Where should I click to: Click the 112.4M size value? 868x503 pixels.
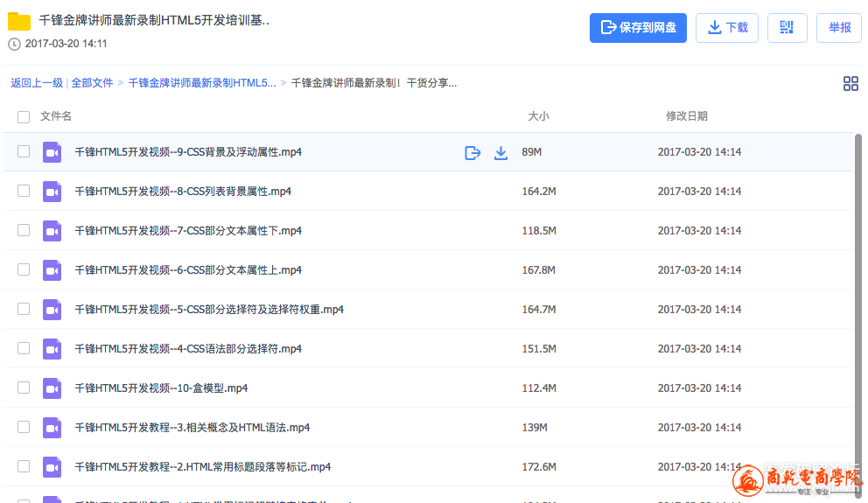[x=539, y=388]
